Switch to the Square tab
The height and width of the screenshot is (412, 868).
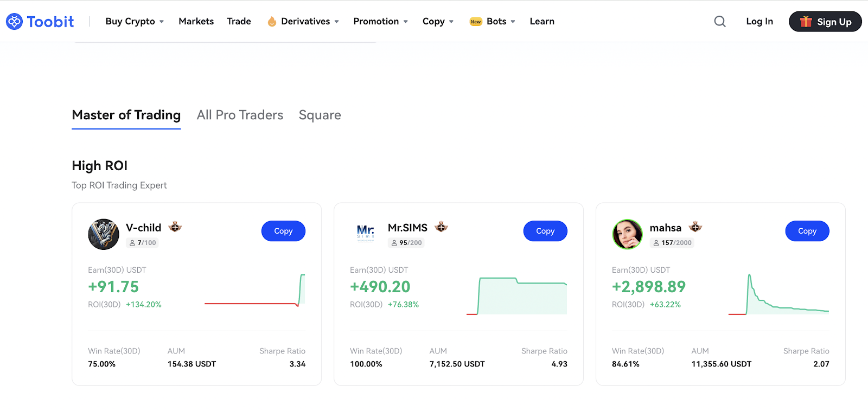(320, 115)
